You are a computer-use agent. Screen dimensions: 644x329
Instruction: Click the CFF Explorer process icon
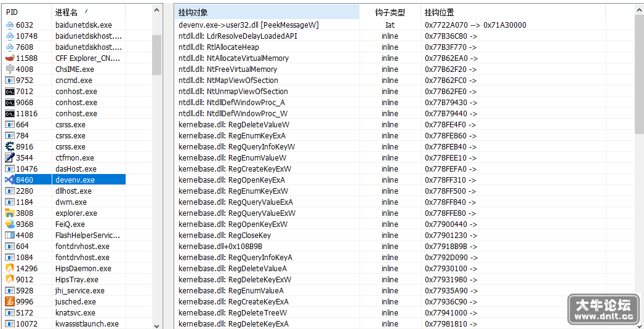click(10, 58)
